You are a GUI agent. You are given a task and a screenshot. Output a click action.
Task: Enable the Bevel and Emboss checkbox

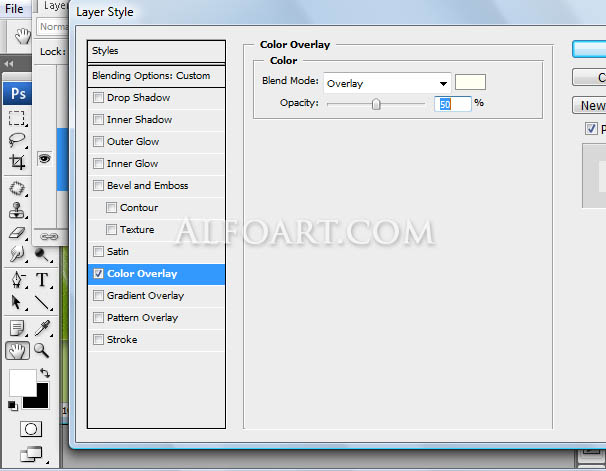(x=98, y=185)
